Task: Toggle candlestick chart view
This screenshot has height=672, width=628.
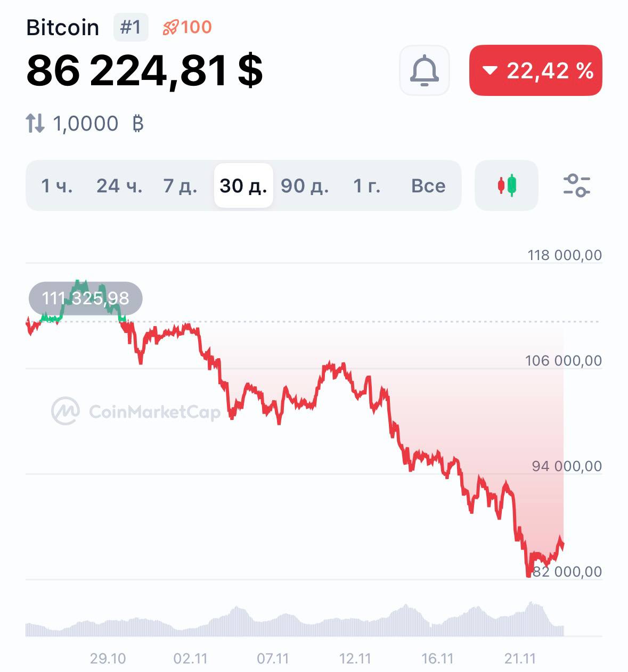Action: [507, 185]
